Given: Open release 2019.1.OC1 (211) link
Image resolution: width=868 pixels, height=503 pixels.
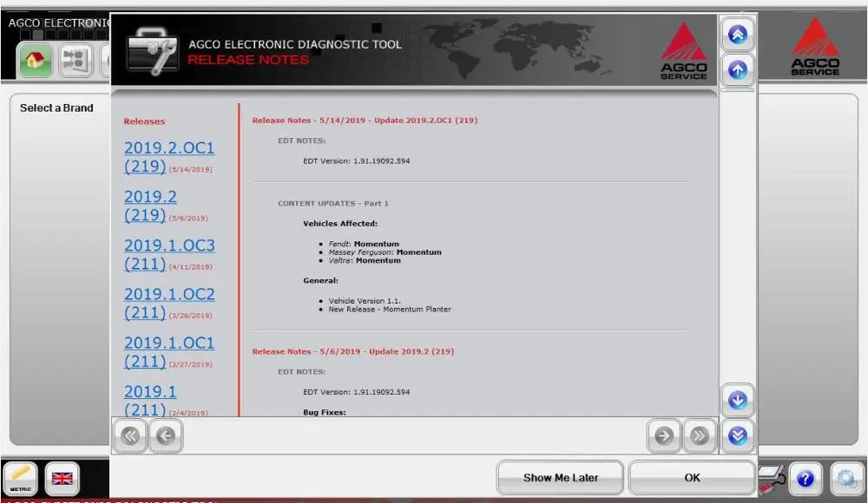Looking at the screenshot, I should click(169, 352).
